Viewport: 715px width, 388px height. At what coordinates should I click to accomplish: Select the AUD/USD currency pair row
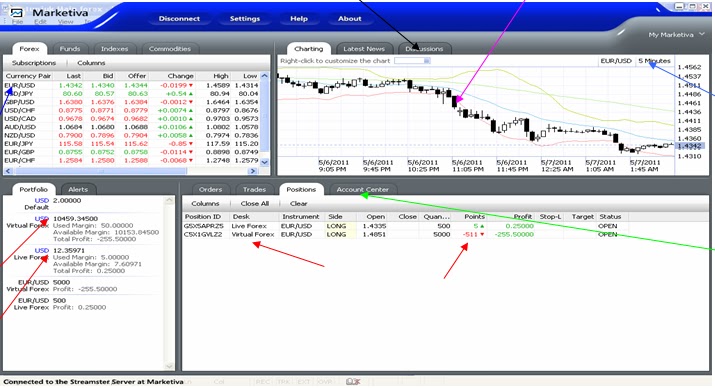tap(132, 127)
